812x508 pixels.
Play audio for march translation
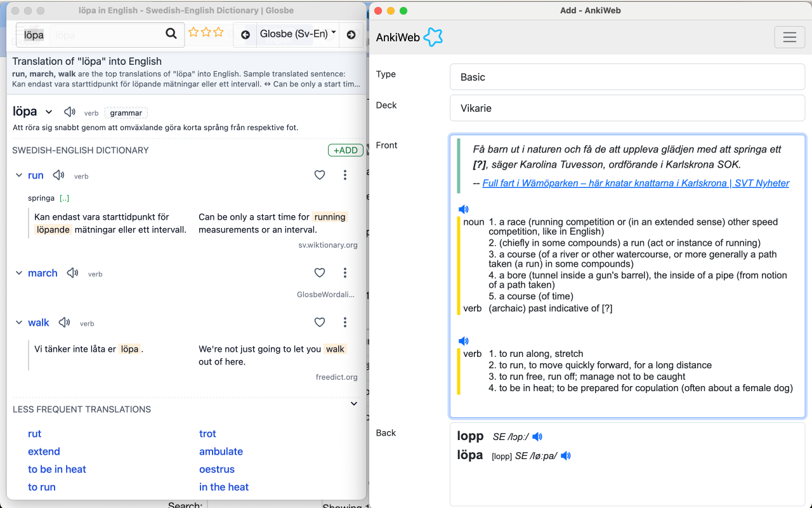[72, 273]
